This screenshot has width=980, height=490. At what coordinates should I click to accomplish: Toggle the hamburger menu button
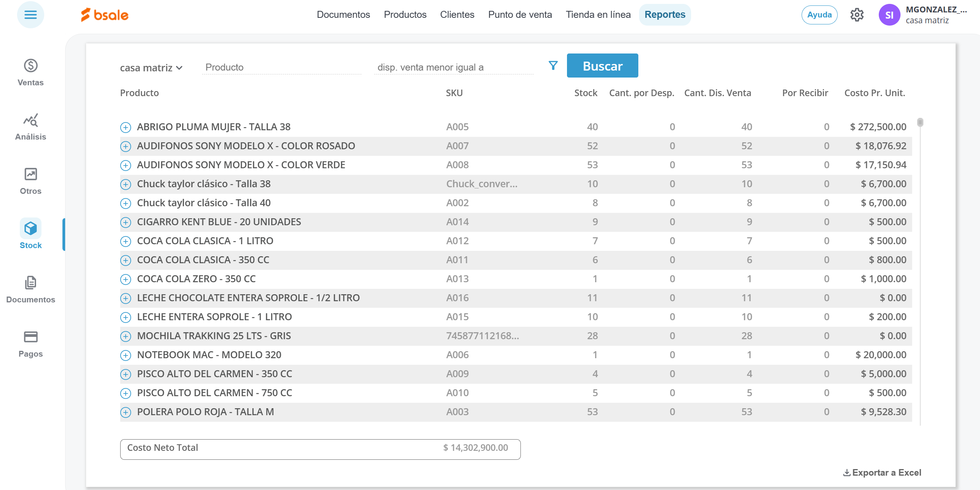(31, 15)
